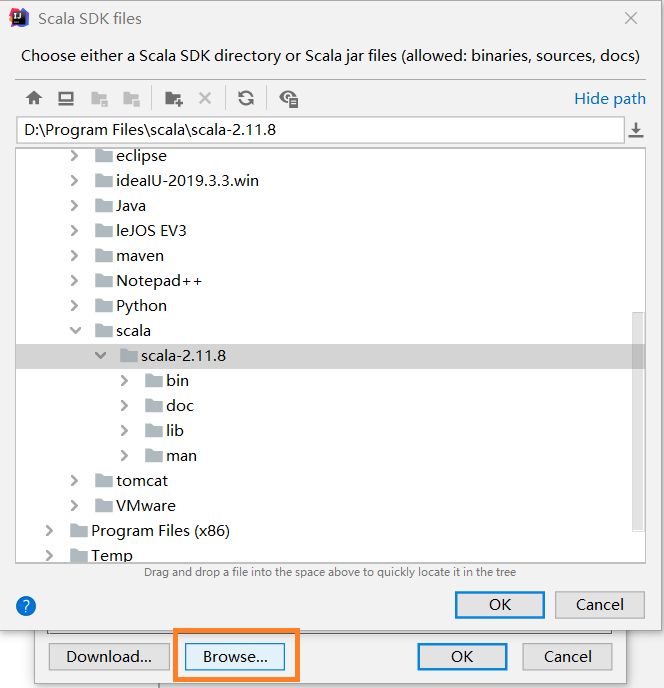This screenshot has height=688, width=664.
Task: Click the file tree vertical scrollbar
Action: pyautogui.click(x=638, y=421)
